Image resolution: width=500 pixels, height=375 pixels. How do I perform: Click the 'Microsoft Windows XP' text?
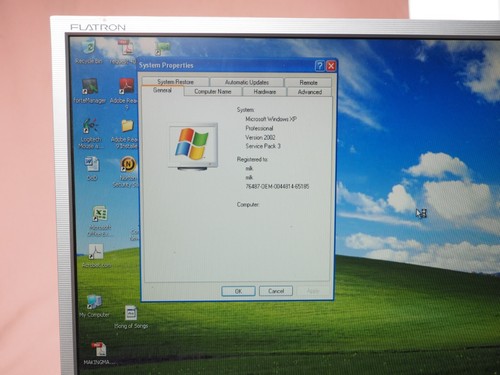click(271, 119)
